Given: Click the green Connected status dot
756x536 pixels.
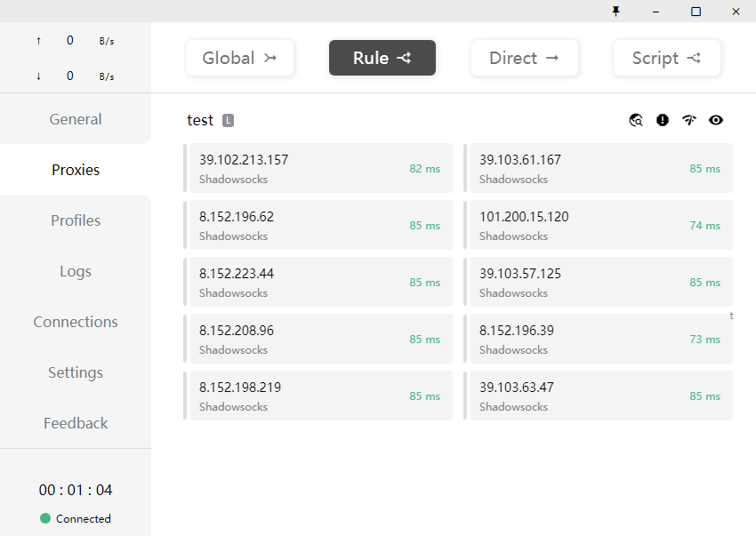Looking at the screenshot, I should point(45,518).
